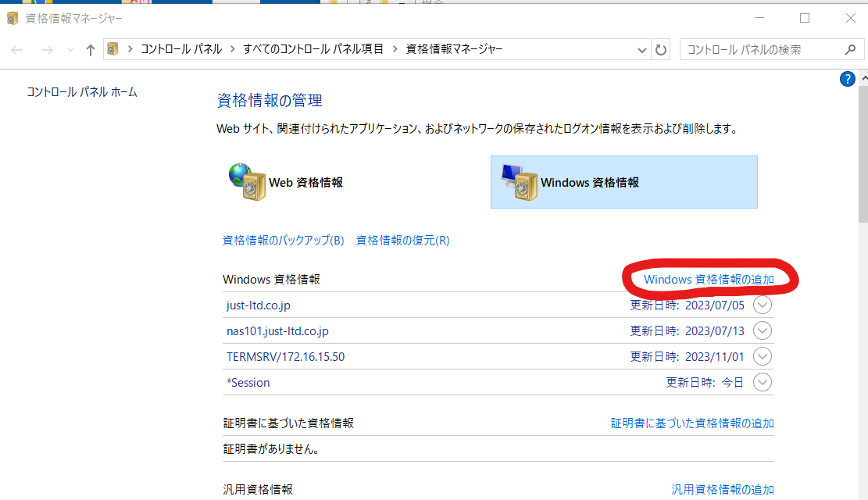This screenshot has width=868, height=500.
Task: Open コントロール パネル ホーム link
Action: pyautogui.click(x=82, y=92)
